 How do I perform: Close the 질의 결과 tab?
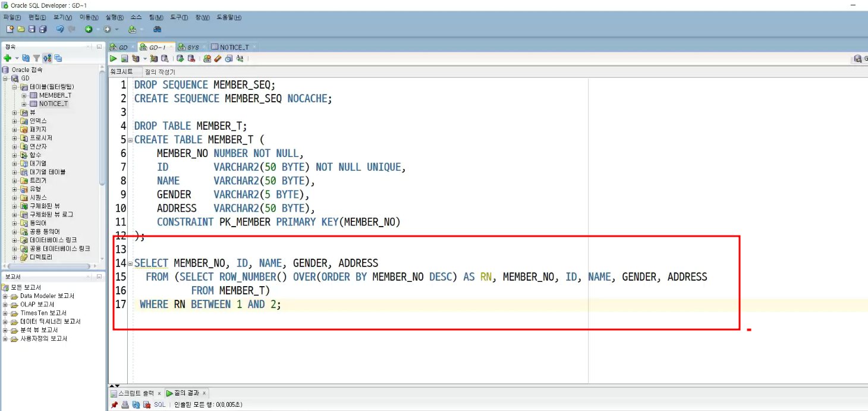tap(204, 393)
